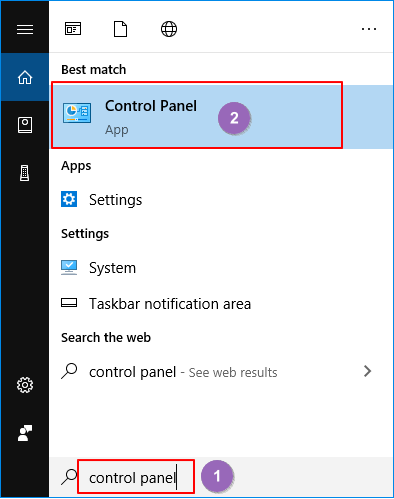Open control panel web results
The image size is (394, 499).
pos(221,372)
